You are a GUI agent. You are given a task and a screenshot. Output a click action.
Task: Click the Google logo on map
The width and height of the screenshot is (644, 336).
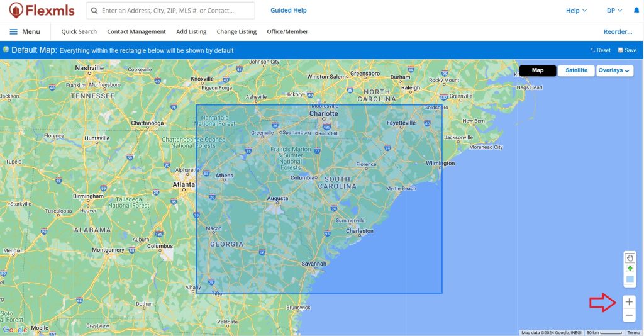tap(15, 330)
